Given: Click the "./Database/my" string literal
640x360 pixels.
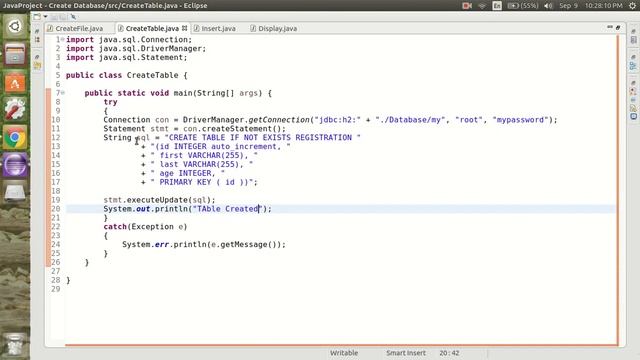Looking at the screenshot, I should pyautogui.click(x=410, y=120).
